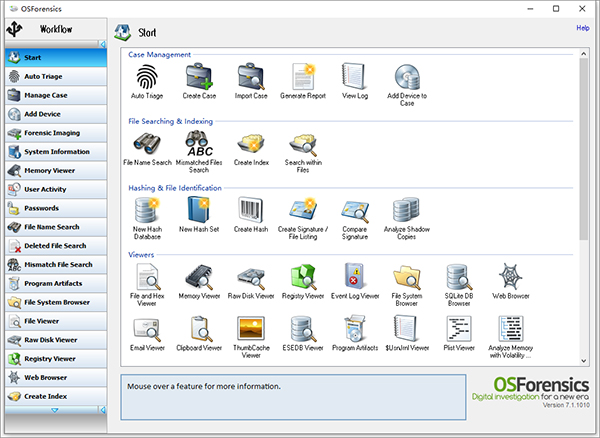
Task: Select User Activity in the sidebar
Action: click(56, 189)
